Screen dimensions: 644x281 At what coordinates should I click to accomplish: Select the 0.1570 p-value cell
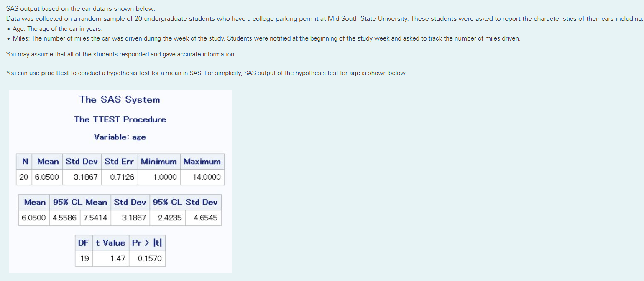[150, 258]
